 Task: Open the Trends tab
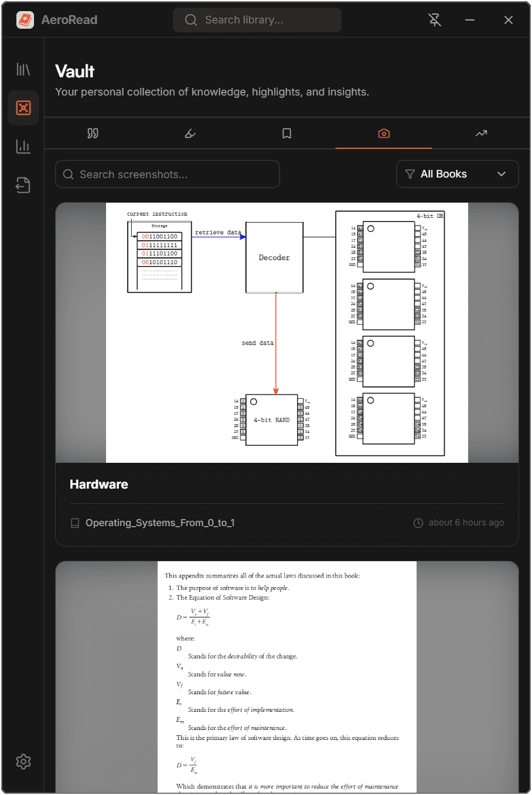[481, 134]
